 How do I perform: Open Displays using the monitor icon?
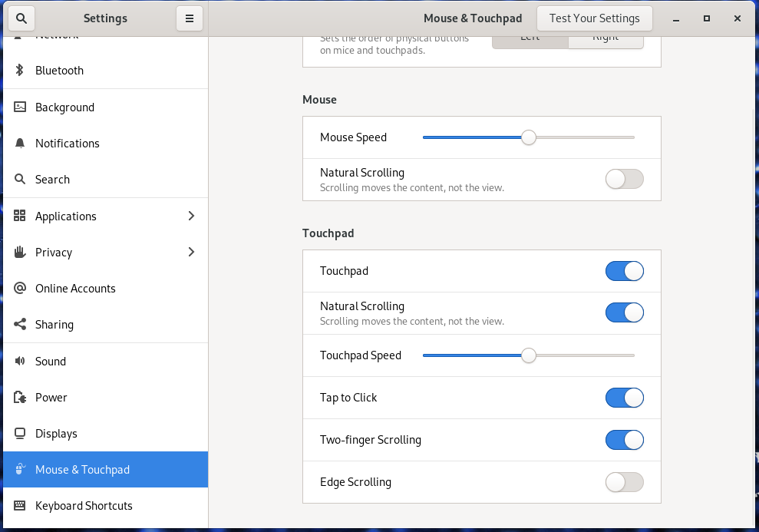tap(18, 433)
